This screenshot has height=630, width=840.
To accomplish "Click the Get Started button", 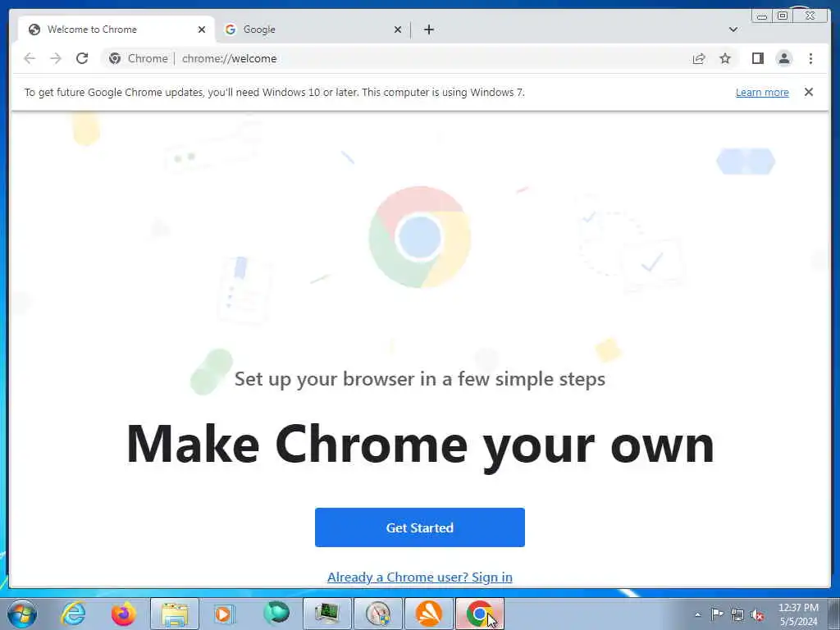I will [419, 527].
